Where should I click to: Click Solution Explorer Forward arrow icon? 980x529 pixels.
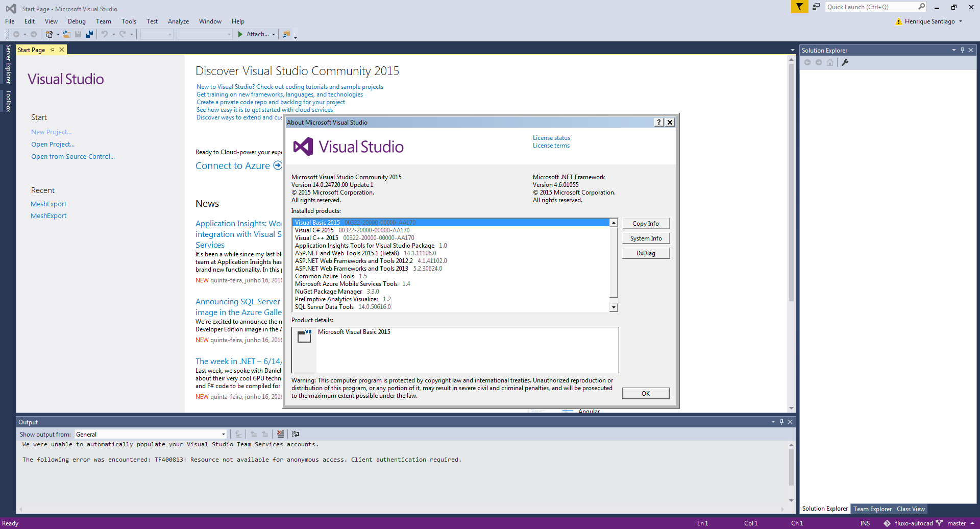(x=819, y=62)
